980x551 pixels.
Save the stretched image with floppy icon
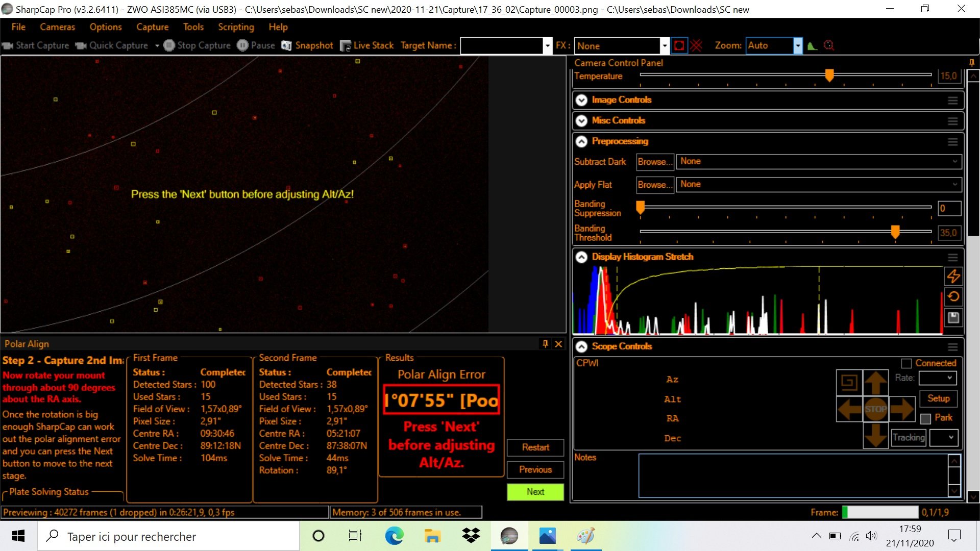(953, 317)
